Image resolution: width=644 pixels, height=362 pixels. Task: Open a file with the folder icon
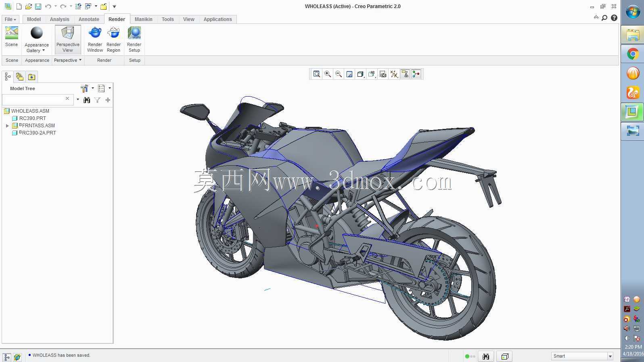(x=28, y=6)
